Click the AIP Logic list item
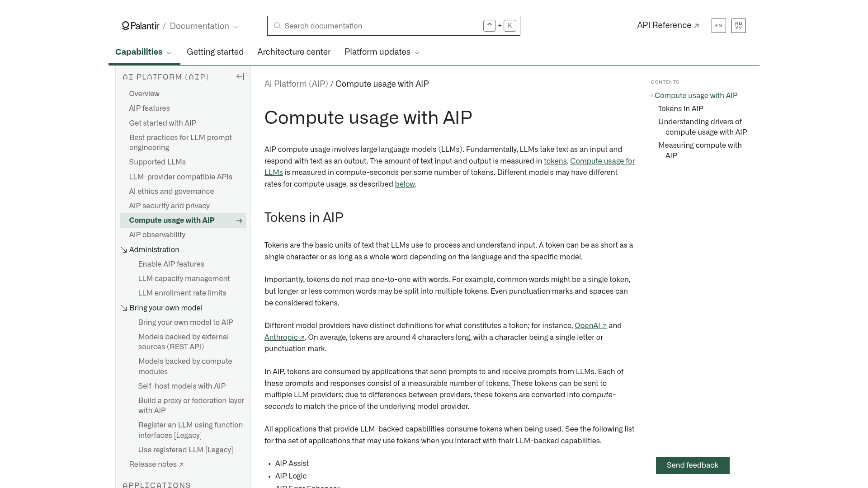The image size is (868, 488). 291,476
